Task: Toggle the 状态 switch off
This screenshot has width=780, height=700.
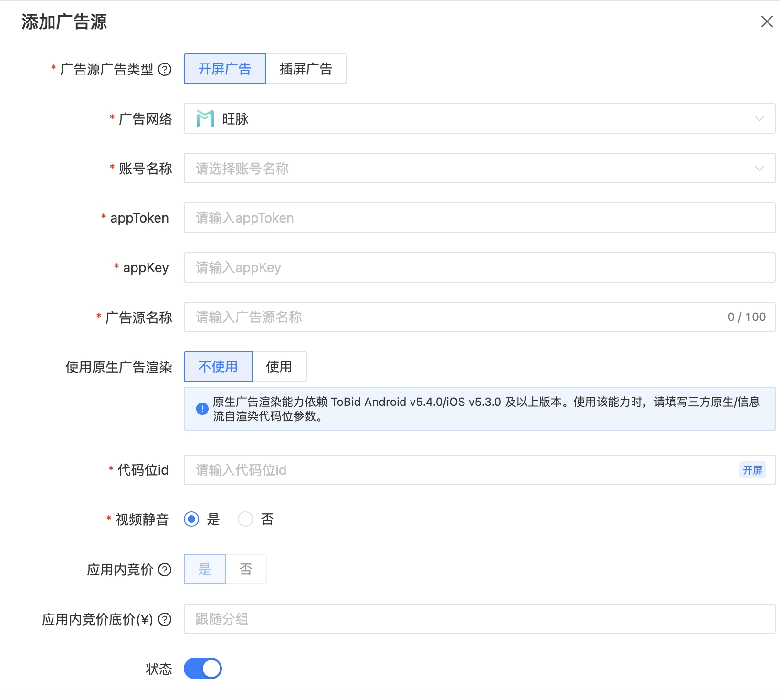Action: click(203, 668)
